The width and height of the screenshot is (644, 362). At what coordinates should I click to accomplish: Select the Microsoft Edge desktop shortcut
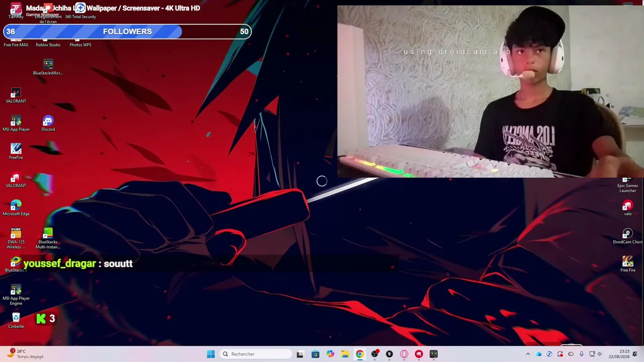(16, 209)
